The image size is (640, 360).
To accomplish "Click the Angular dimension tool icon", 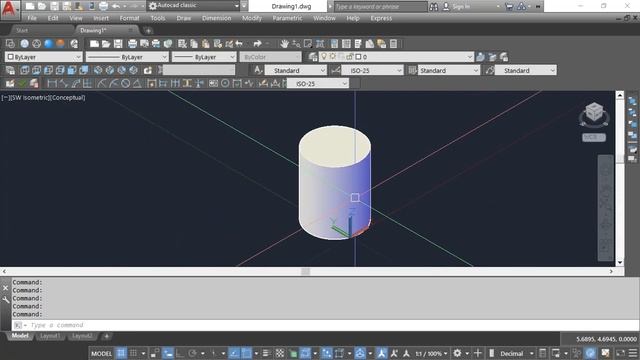I will coord(137,84).
